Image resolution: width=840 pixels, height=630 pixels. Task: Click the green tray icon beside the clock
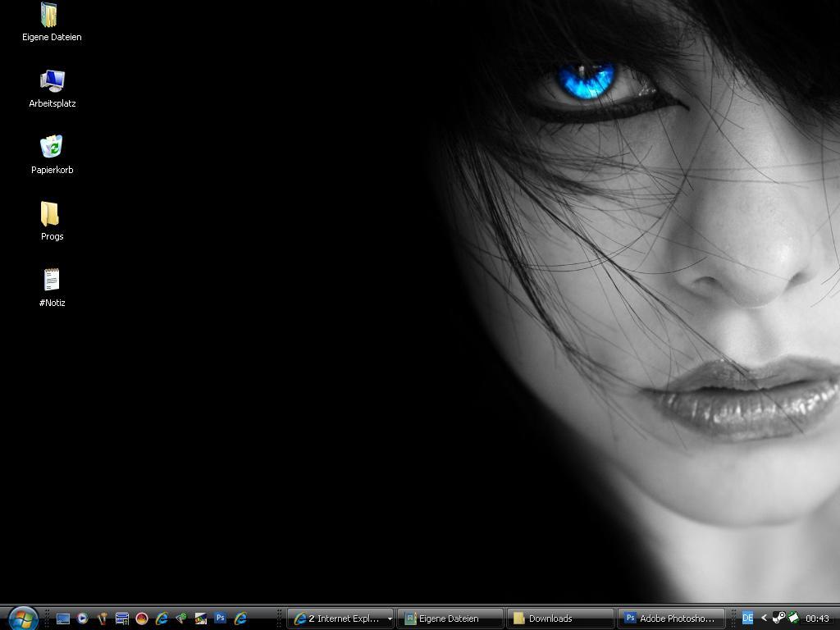(793, 619)
